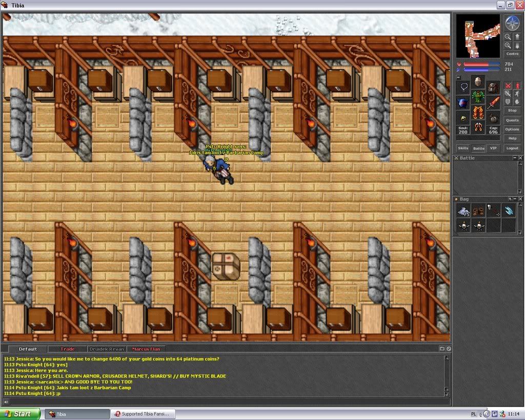Select the first skull trophy in Bag

(463, 226)
